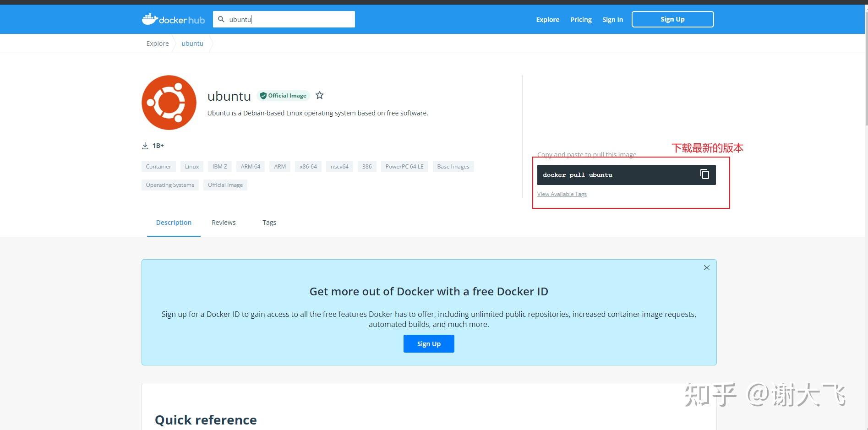The width and height of the screenshot is (868, 430).
Task: Select the PowerPC 64 LE chip
Action: [404, 167]
